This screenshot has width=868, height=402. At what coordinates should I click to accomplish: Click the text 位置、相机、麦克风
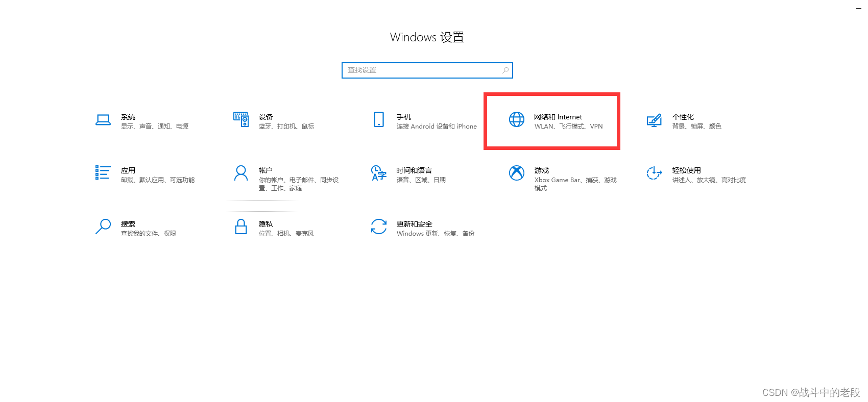point(286,234)
